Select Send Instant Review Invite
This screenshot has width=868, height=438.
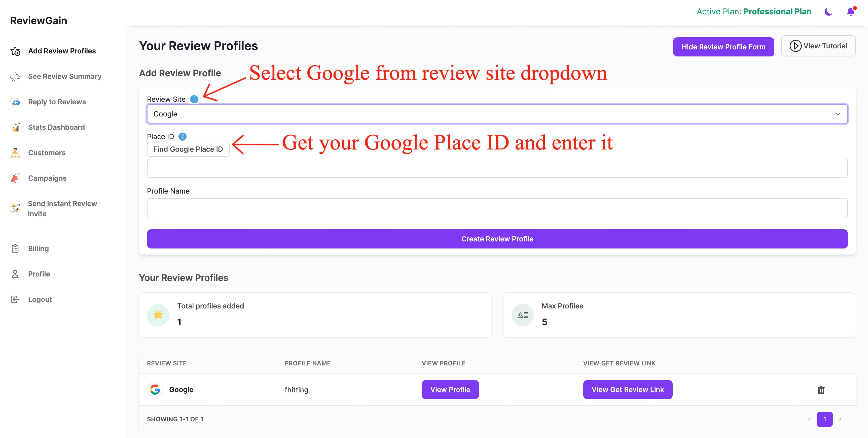pos(62,208)
